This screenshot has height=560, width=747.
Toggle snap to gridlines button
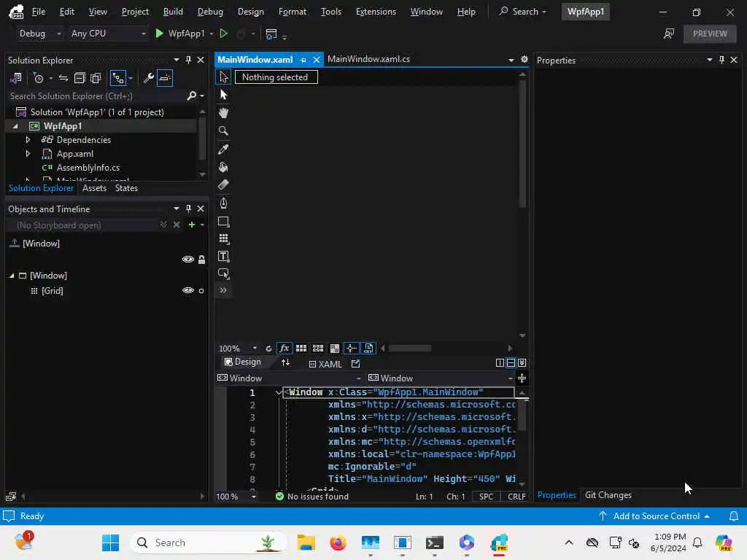(x=318, y=349)
